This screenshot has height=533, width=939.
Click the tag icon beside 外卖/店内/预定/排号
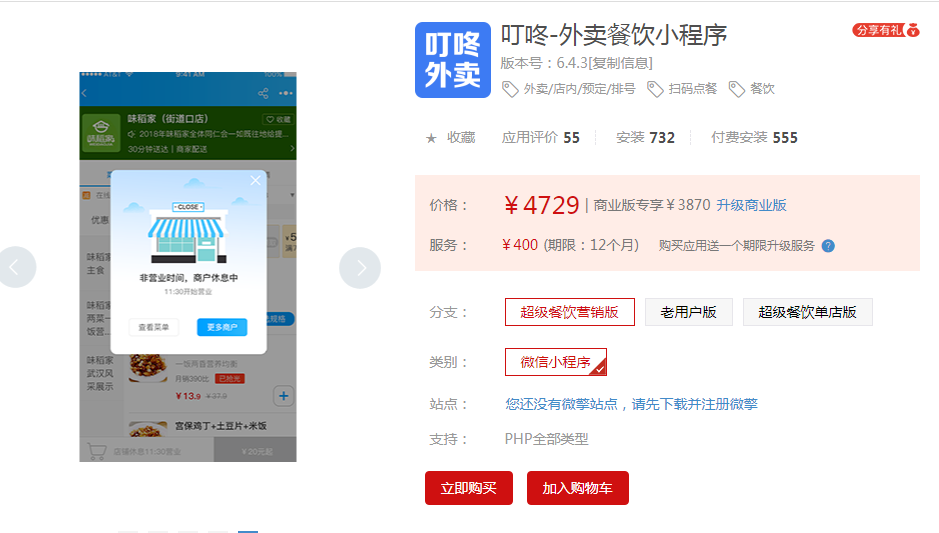(510, 89)
